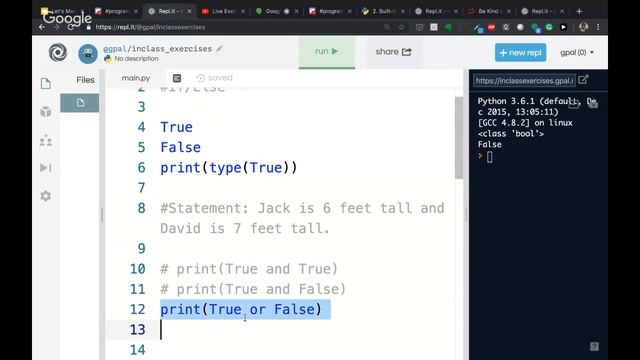Go forward in browser

coord(56,27)
